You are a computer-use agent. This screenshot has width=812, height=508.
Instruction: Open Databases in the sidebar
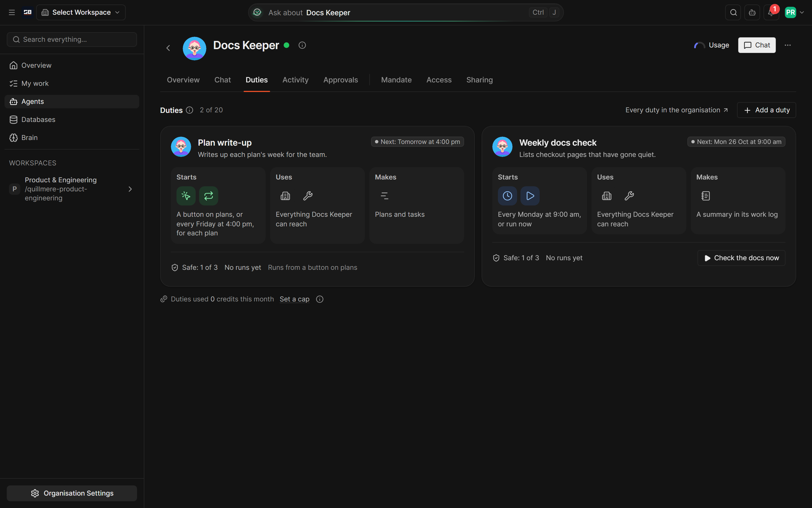(72, 120)
